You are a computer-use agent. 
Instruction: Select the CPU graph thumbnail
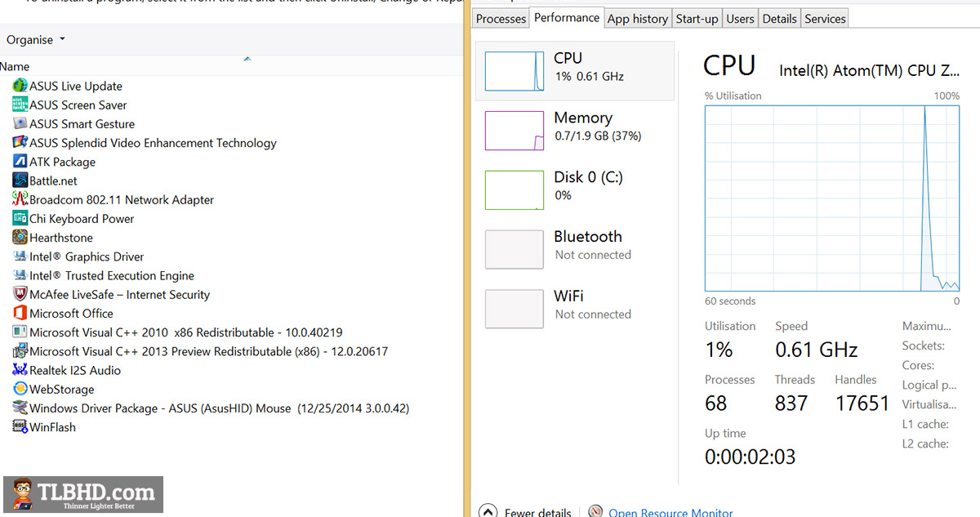click(514, 71)
